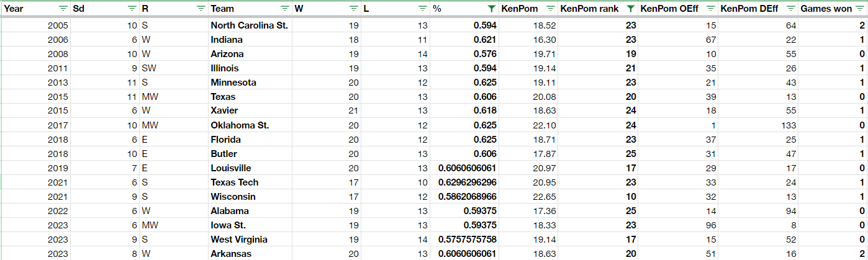This screenshot has height=260, width=868.
Task: Open filter menu for R column
Action: (201, 9)
